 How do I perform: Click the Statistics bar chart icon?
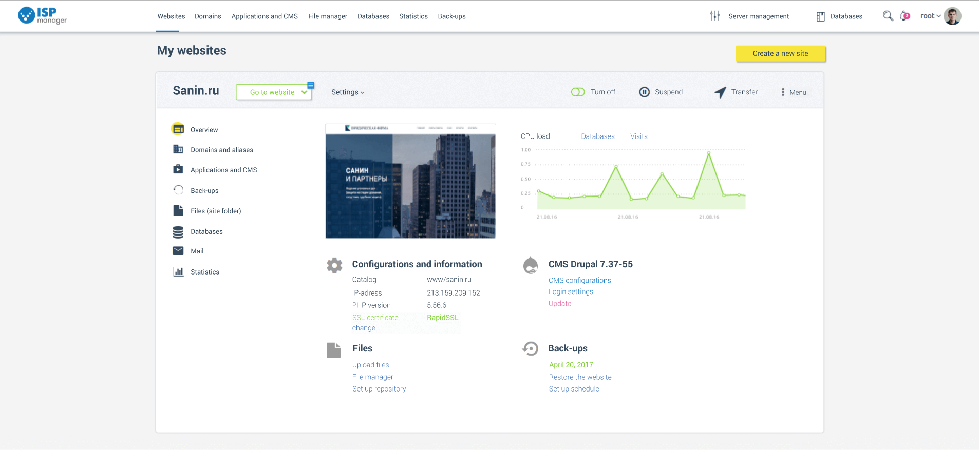click(178, 272)
